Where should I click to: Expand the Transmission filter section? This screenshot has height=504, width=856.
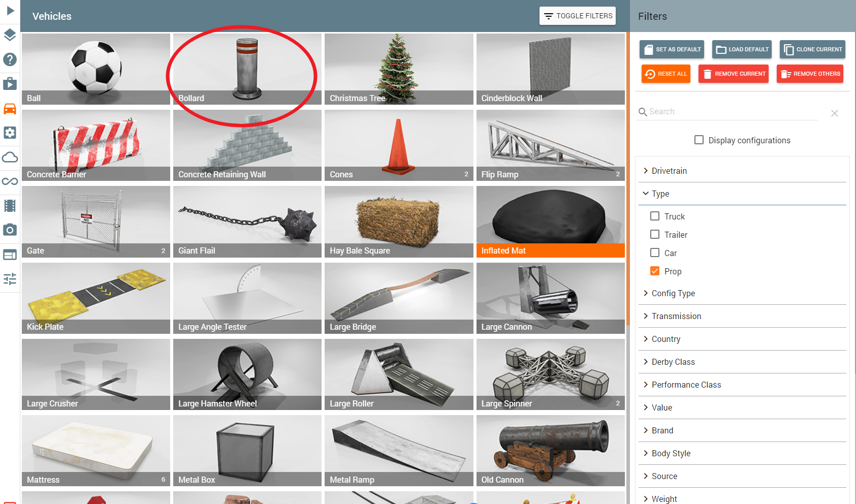[742, 316]
